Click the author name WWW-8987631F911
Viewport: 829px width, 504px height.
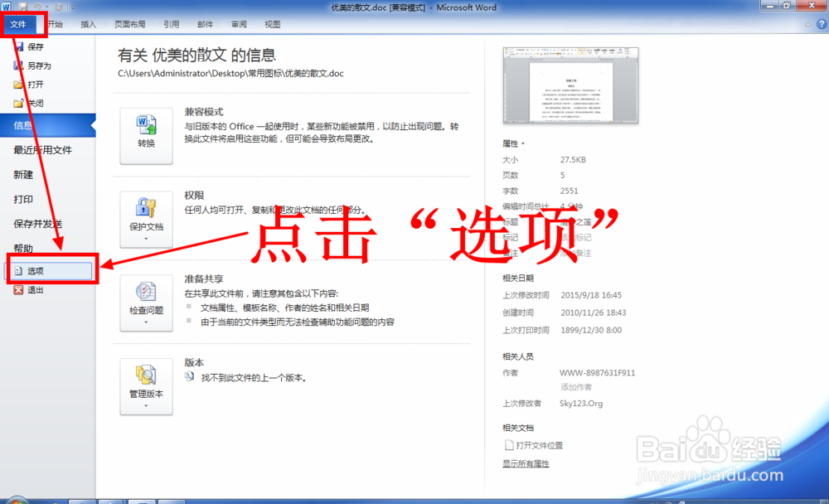tap(598, 373)
